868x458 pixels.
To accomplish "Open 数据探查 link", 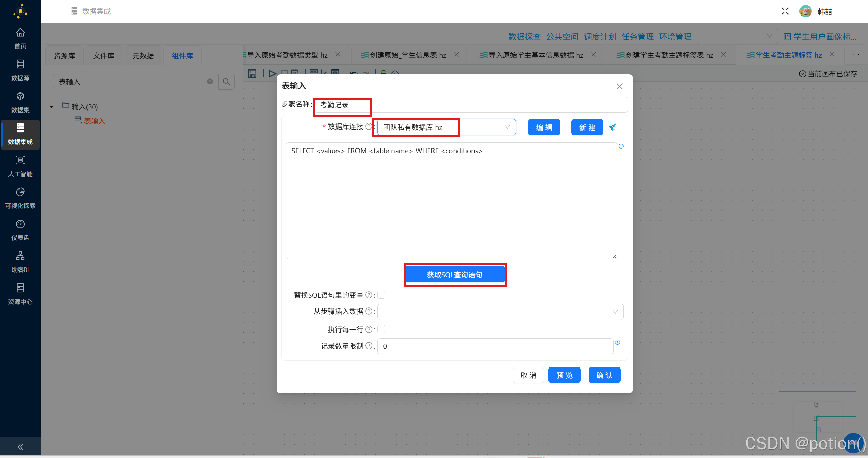I will coord(524,37).
